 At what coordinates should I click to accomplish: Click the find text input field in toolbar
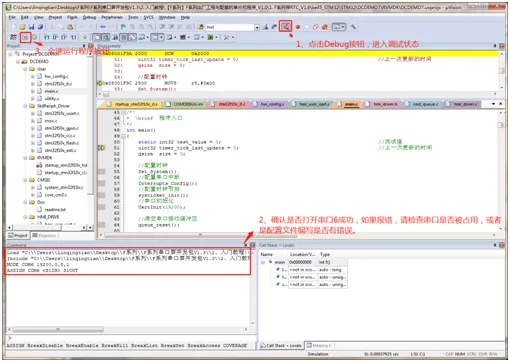(x=229, y=27)
